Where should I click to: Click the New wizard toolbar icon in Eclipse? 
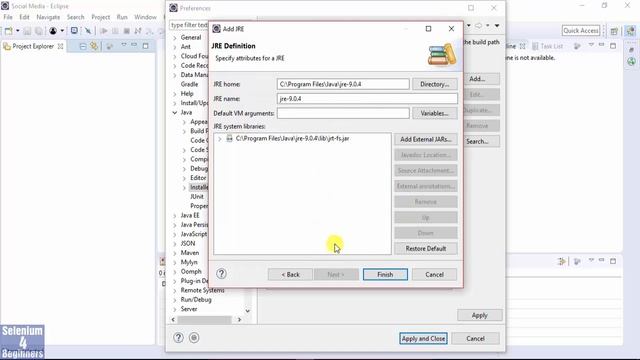coord(8,31)
